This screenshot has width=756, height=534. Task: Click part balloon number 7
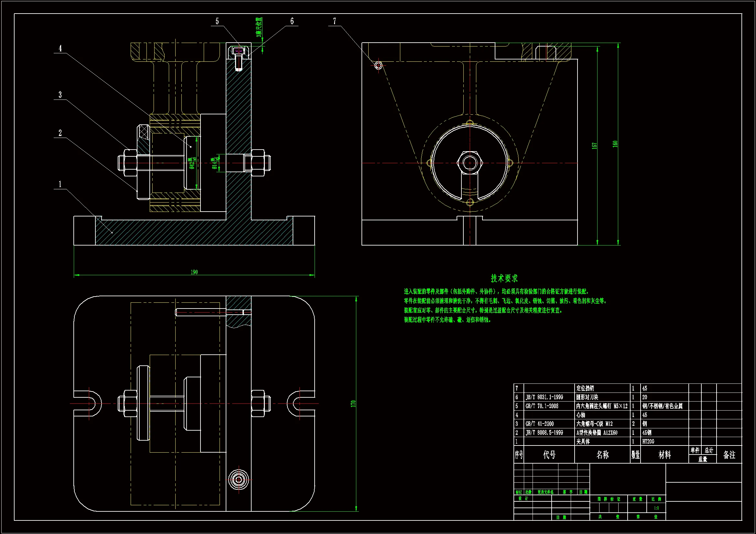coord(335,21)
